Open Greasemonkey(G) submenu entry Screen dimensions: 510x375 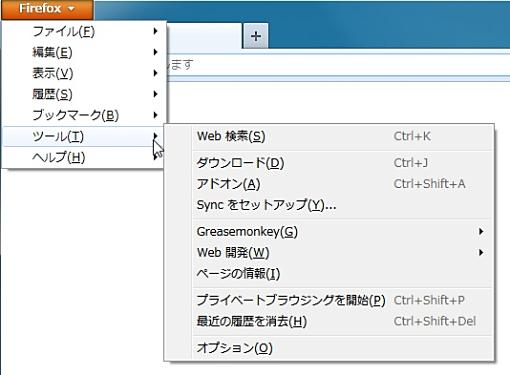coord(343,232)
